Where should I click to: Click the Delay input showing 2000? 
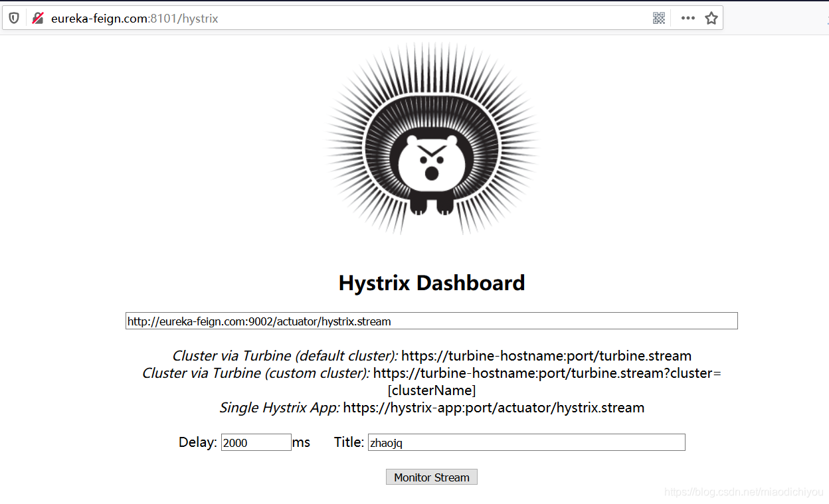click(256, 442)
